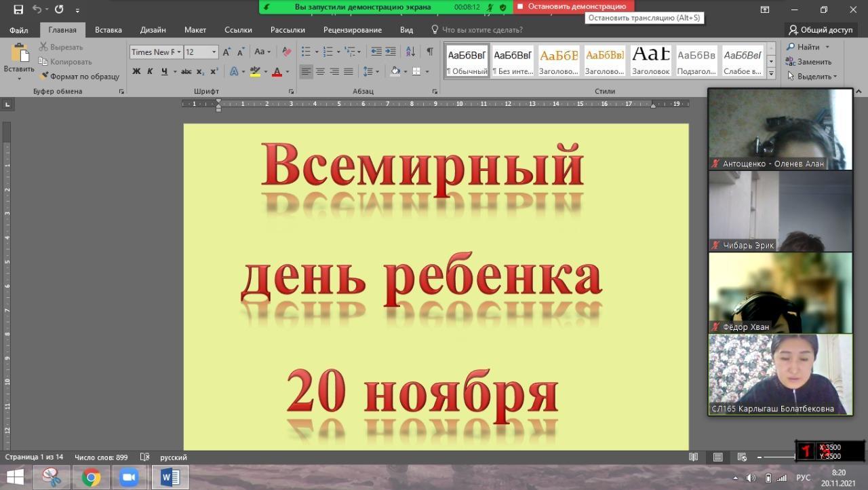Click the Format Painter (Формат по образцу) button
The image size is (868, 490).
click(80, 77)
